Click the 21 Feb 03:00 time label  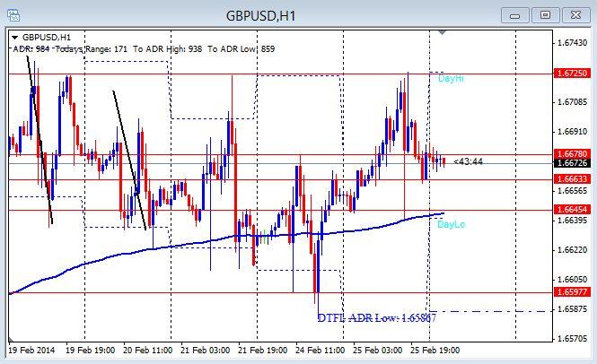click(205, 350)
